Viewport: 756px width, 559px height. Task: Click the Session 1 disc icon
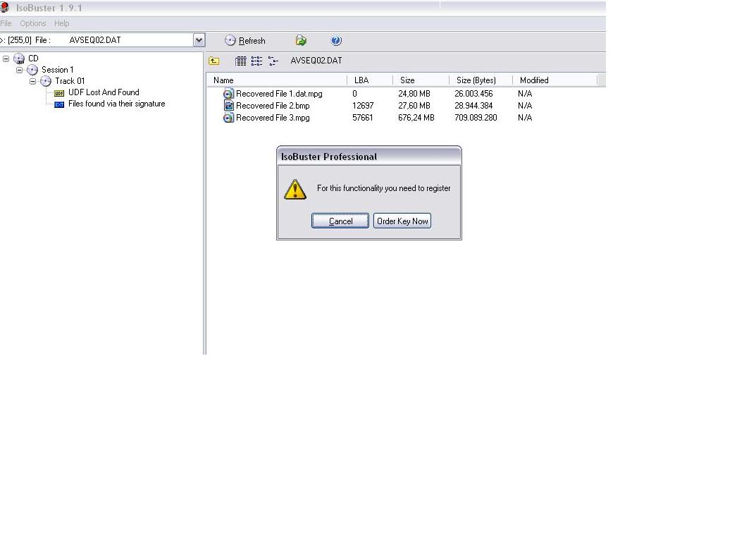tap(32, 70)
